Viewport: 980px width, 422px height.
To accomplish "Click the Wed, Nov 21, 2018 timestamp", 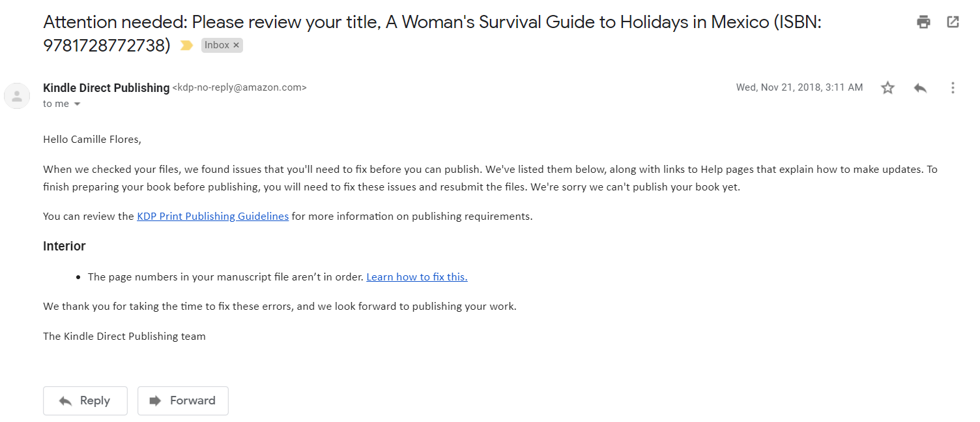I will pyautogui.click(x=799, y=87).
